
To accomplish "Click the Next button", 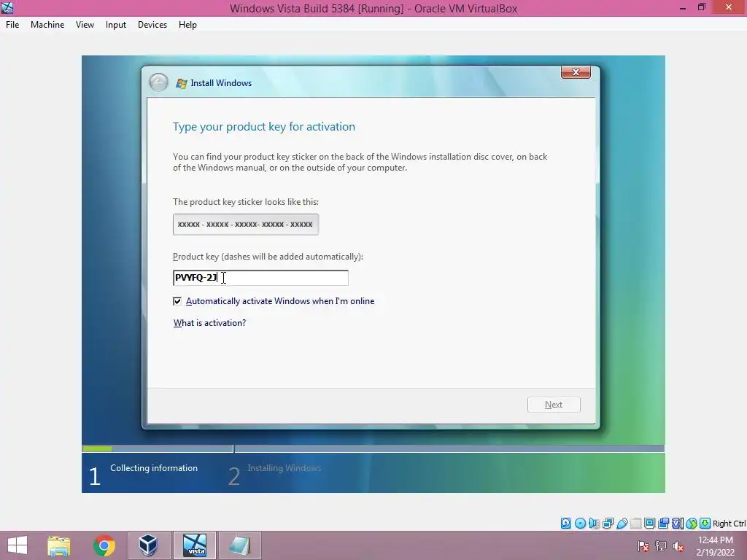I will click(x=554, y=404).
